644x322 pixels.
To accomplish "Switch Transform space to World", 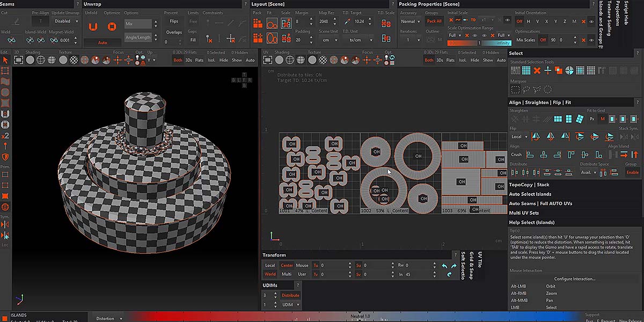I will tap(270, 274).
